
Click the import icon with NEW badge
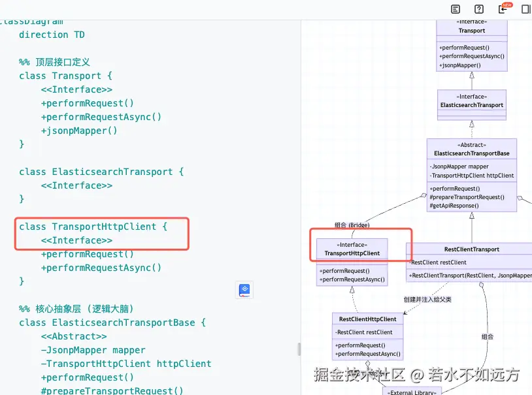503,9
